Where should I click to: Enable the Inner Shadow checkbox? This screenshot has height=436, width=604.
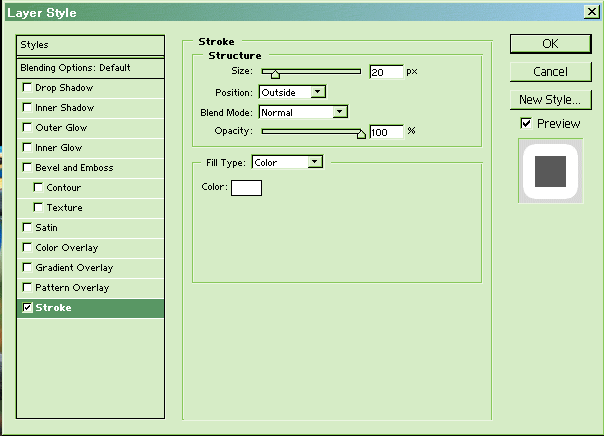coord(27,108)
